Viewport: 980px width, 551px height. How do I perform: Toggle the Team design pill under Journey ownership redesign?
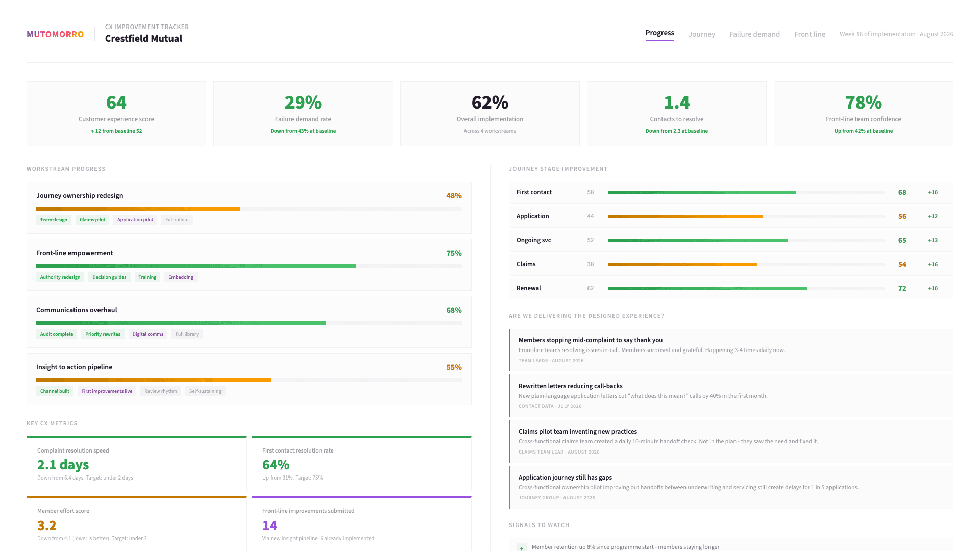click(x=54, y=219)
